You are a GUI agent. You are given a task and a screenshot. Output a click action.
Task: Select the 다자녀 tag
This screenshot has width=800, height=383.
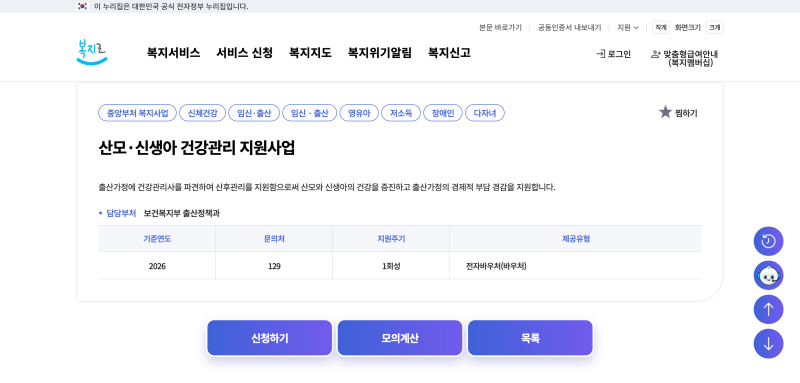pos(485,113)
